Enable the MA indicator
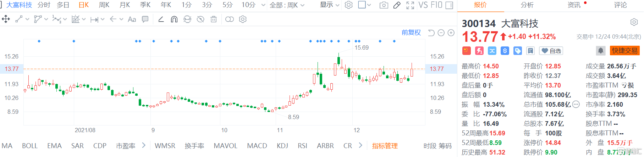Screen dimensions: 644x157 click(7, 146)
